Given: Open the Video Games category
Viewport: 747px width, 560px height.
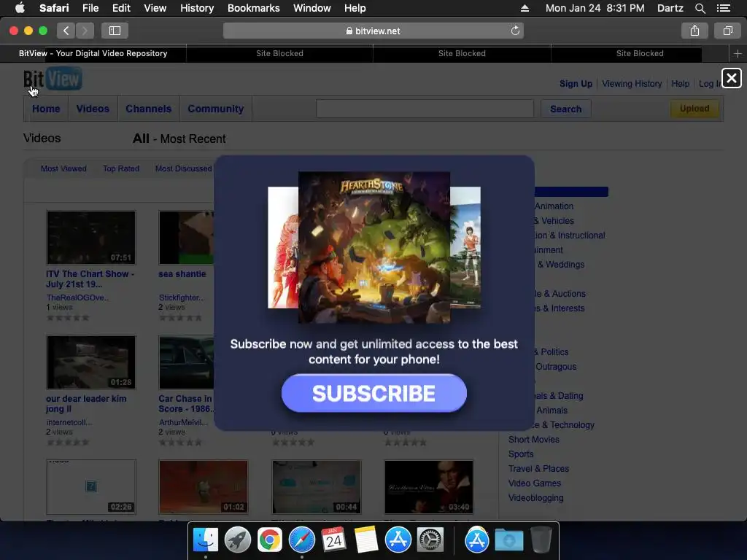Looking at the screenshot, I should point(535,483).
